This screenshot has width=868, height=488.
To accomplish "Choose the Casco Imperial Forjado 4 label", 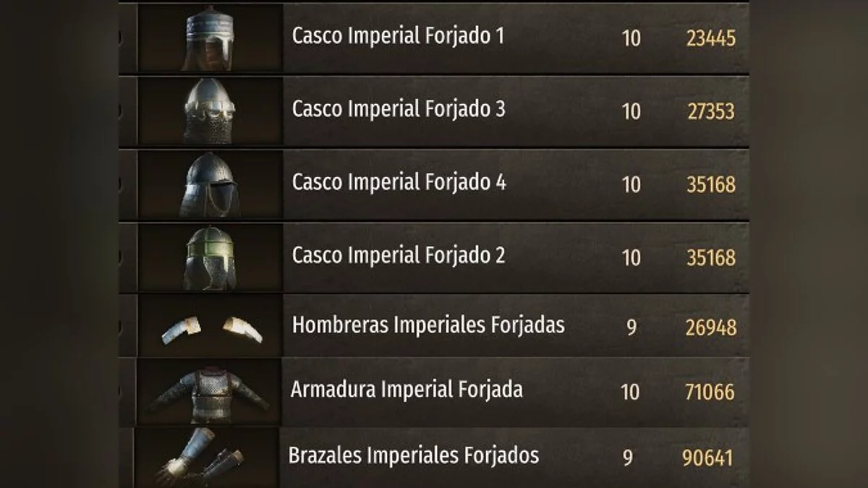I will click(x=399, y=182).
